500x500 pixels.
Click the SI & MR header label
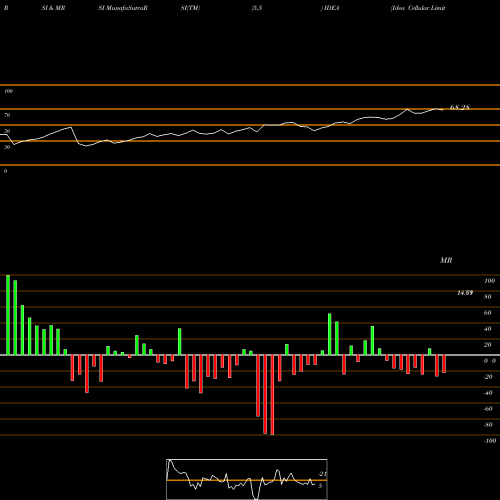tap(53, 8)
